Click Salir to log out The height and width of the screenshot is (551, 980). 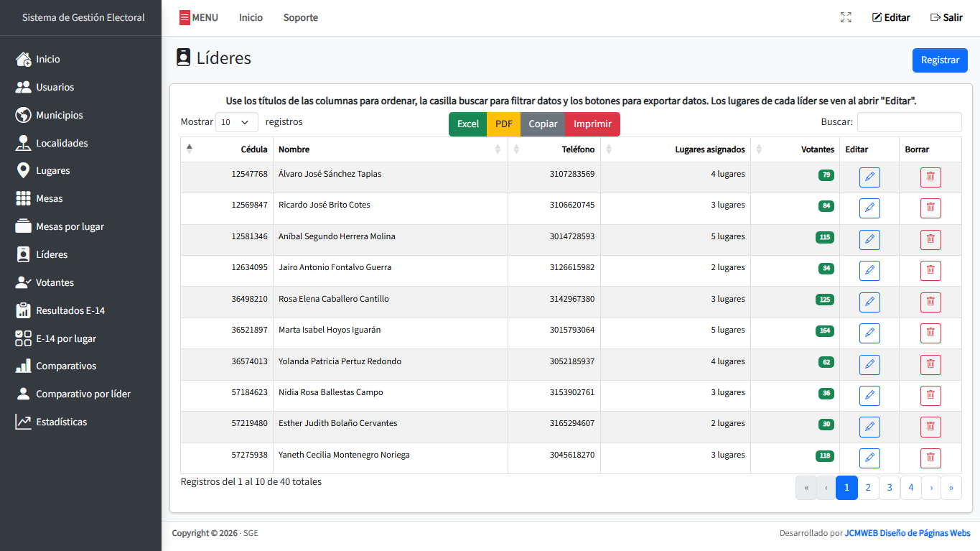[946, 17]
